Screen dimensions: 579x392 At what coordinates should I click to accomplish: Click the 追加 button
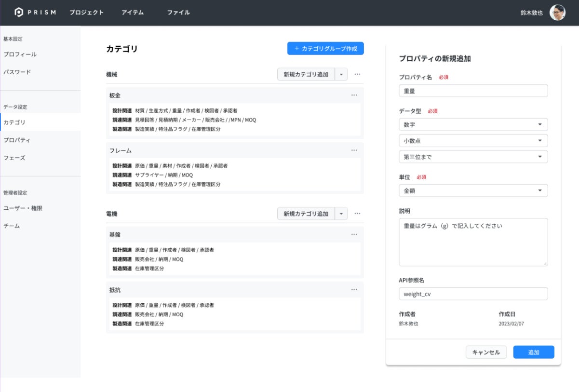click(534, 352)
